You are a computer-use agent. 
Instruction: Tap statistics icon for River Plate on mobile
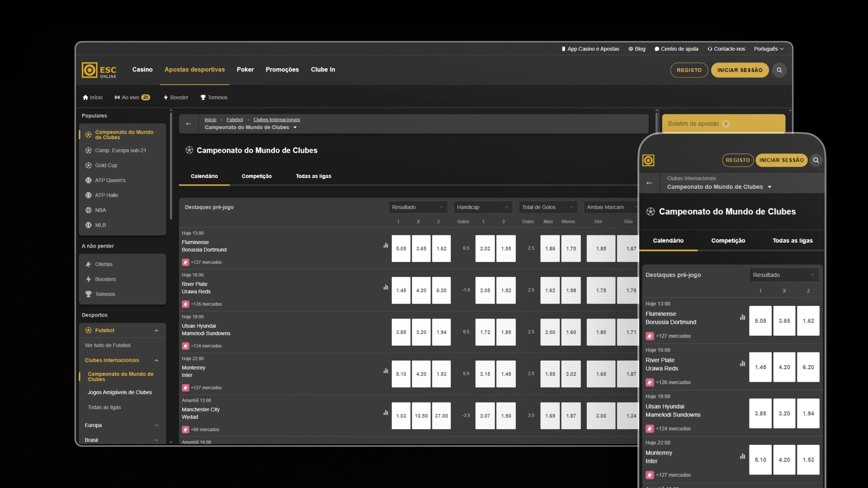(742, 363)
